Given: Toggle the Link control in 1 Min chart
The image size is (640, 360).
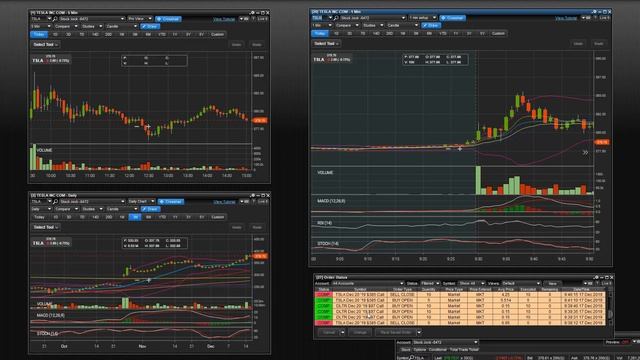Looking at the screenshot, I should 604,18.
